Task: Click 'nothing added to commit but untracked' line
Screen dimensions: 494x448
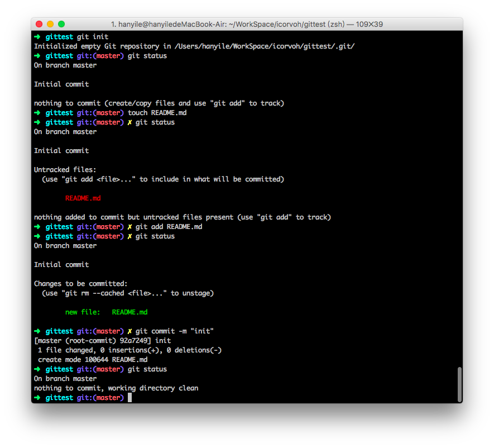Action: coord(183,217)
